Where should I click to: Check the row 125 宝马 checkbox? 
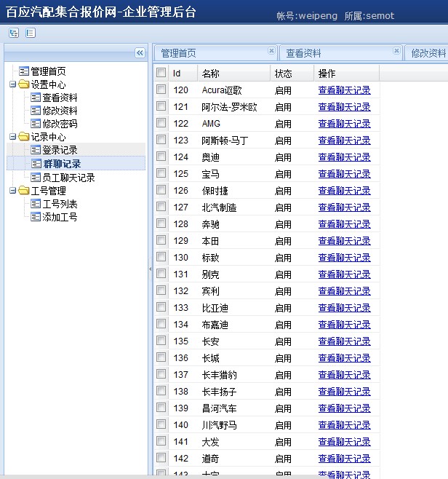coord(161,173)
